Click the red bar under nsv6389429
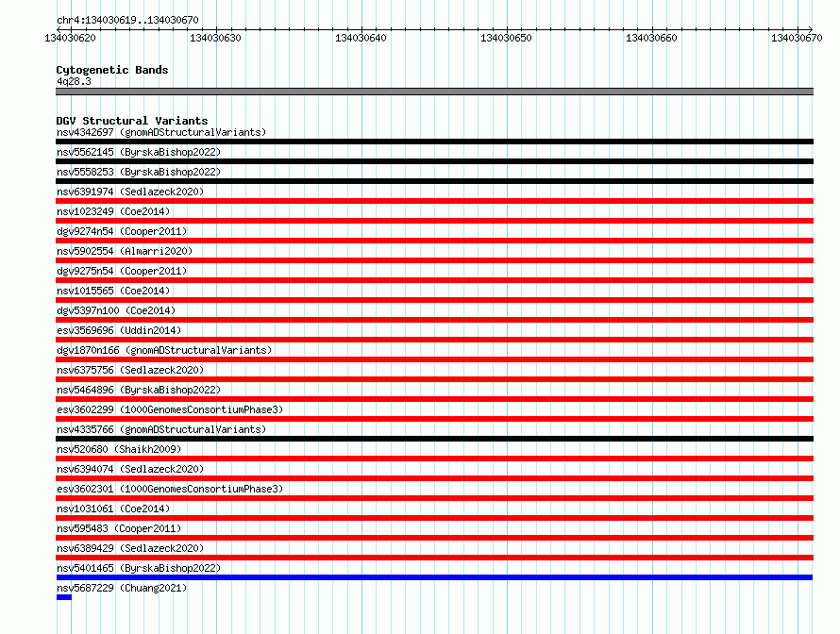The image size is (840, 634). 434,558
